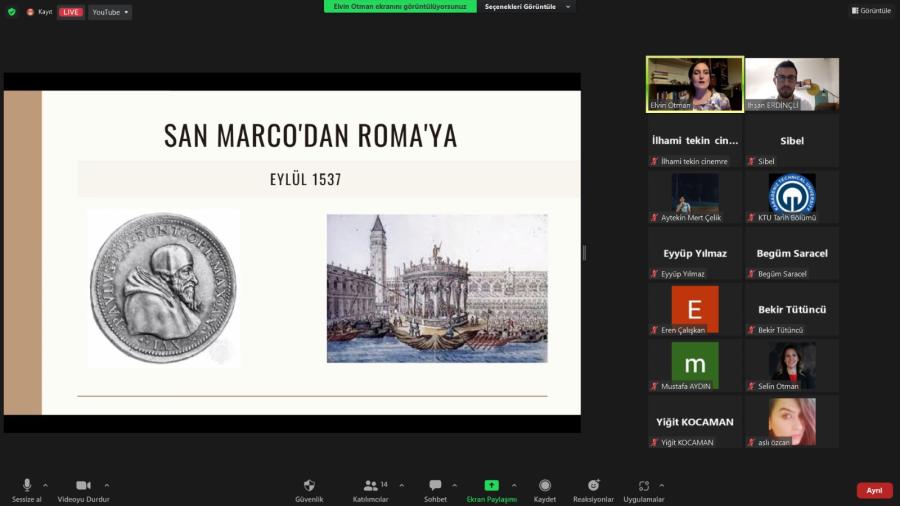
Task: Select Elvin Otman's video thumbnail
Action: point(695,84)
